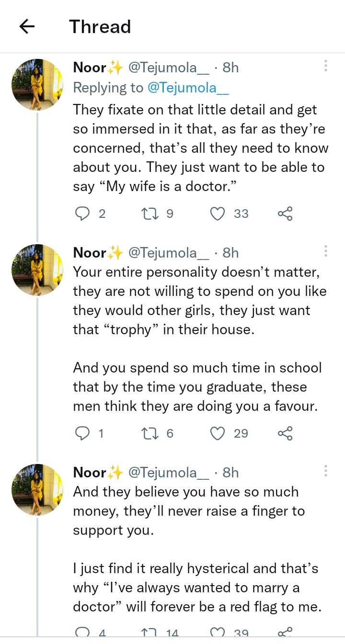The height and width of the screenshot is (644, 345).
Task: Tap the back arrow in Thread header
Action: (x=27, y=27)
